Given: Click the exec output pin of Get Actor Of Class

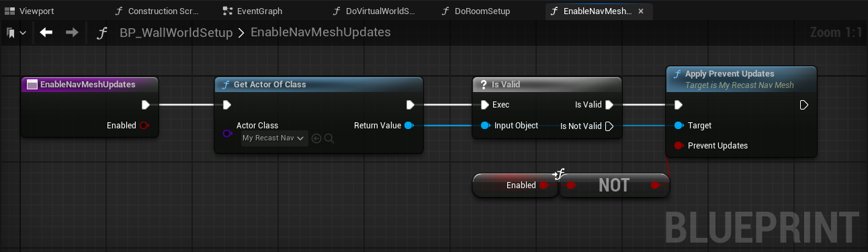Looking at the screenshot, I should (410, 105).
